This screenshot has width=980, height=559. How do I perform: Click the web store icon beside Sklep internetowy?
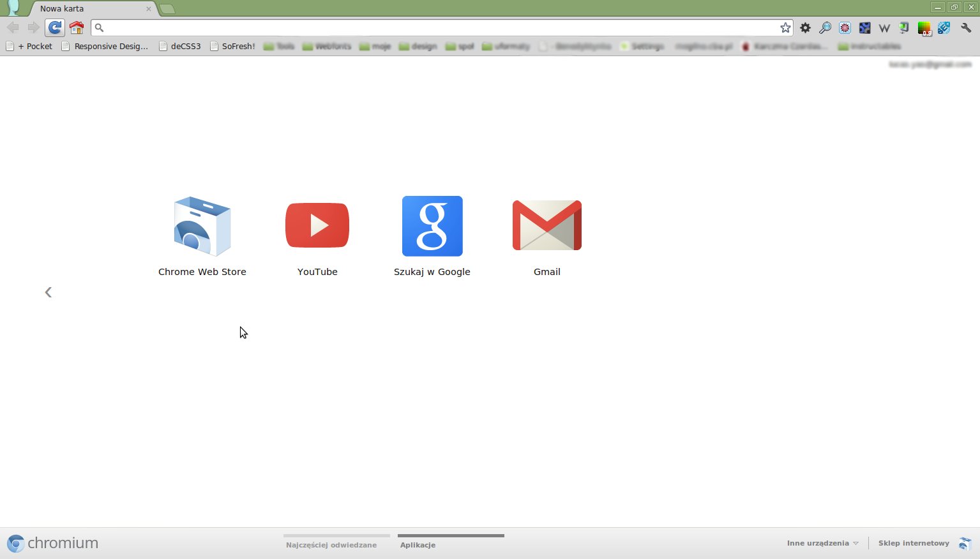tap(965, 544)
